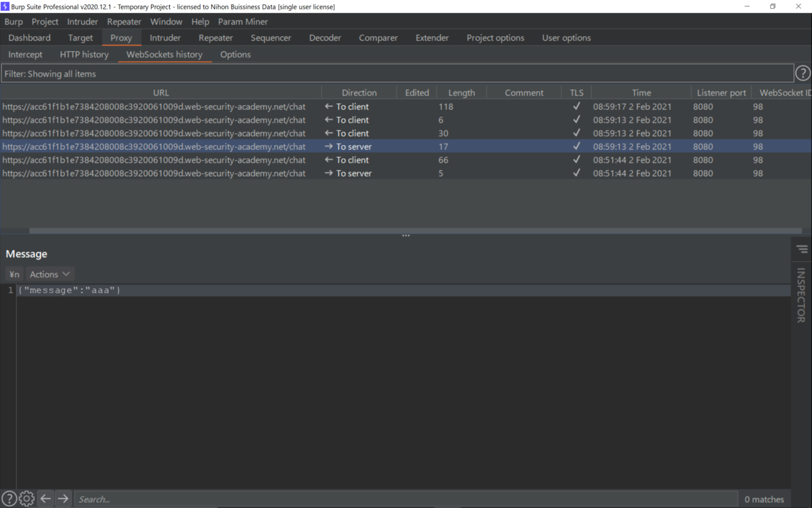The image size is (812, 508).
Task: Switch to the Intercept sub-tab
Action: [x=25, y=54]
